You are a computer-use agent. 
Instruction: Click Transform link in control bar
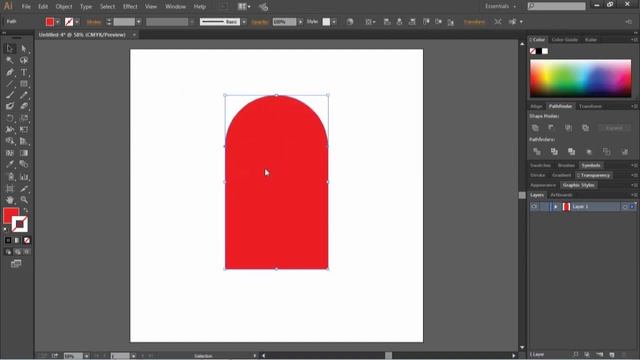[x=474, y=22]
